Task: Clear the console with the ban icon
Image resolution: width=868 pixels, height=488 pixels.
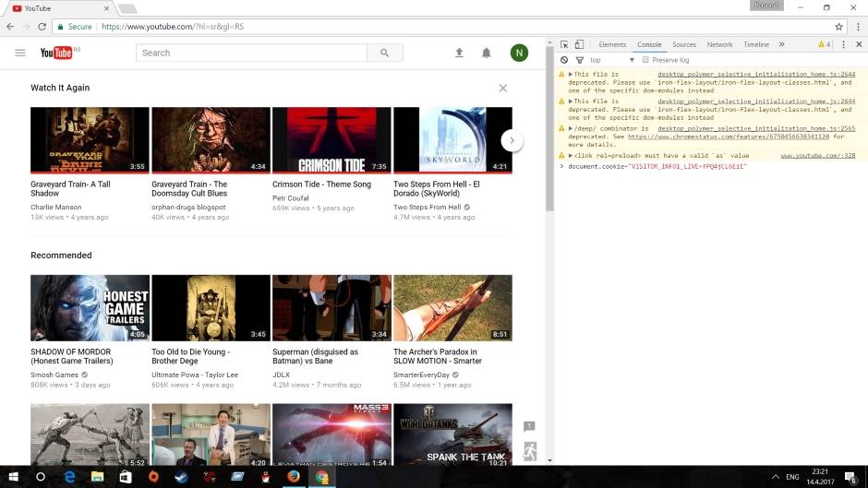Action: pyautogui.click(x=564, y=60)
